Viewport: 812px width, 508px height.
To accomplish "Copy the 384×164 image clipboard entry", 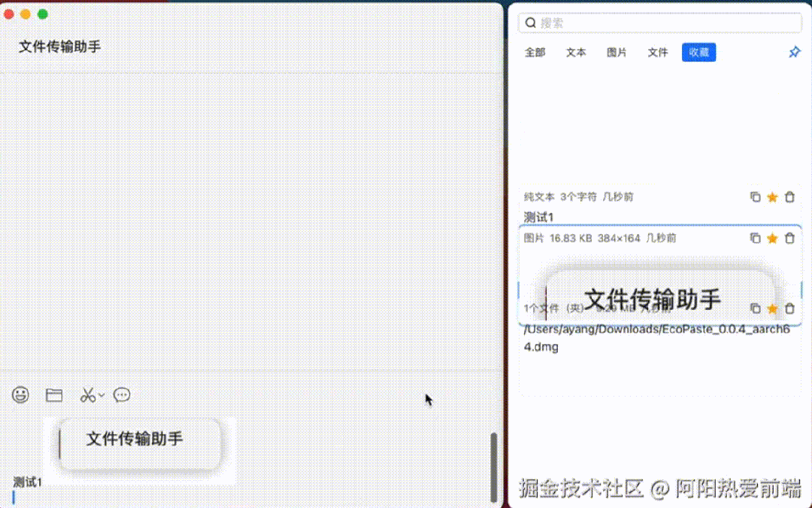I will pos(755,238).
